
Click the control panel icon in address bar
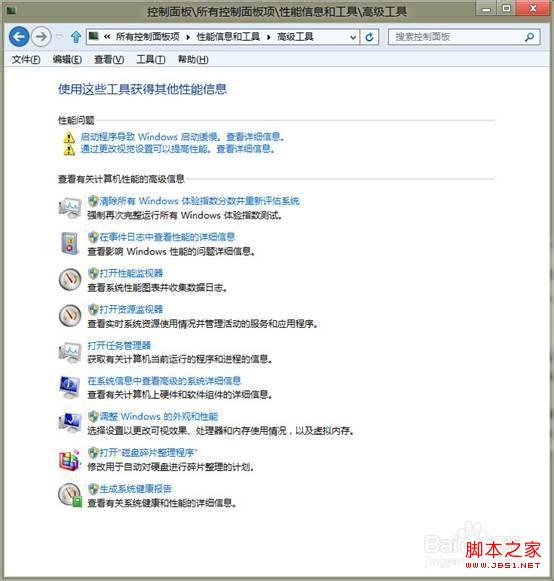[94, 36]
